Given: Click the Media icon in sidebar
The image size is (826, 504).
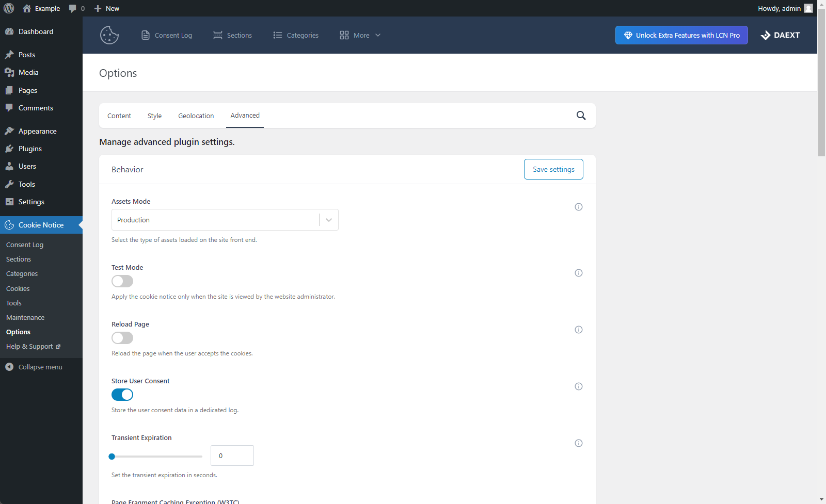Looking at the screenshot, I should coord(9,72).
